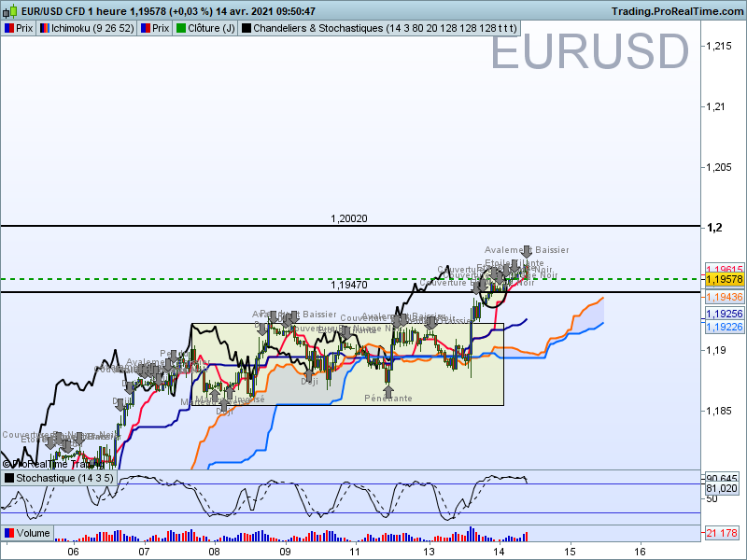
Task: Click the light blue 1,19226 price tag
Action: [725, 327]
